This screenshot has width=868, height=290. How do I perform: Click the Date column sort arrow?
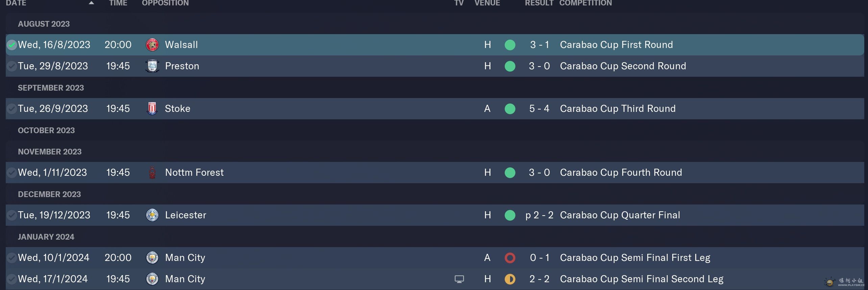point(91,3)
